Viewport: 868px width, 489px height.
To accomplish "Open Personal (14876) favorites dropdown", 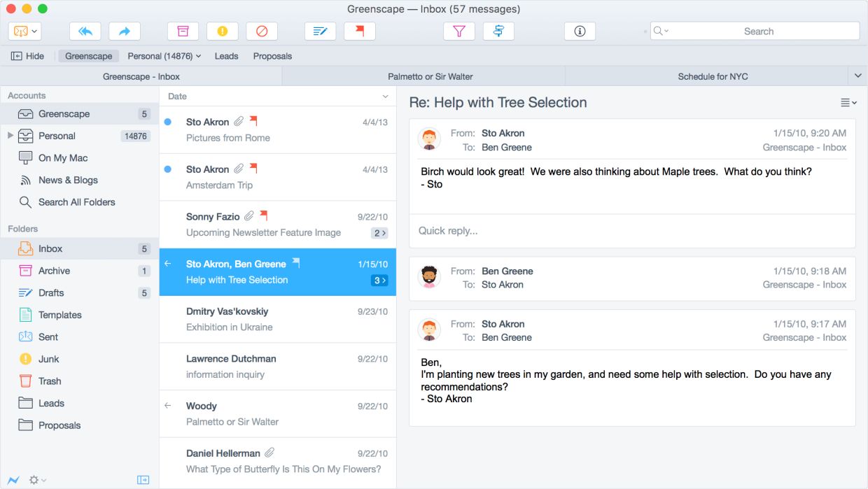I will coord(164,56).
